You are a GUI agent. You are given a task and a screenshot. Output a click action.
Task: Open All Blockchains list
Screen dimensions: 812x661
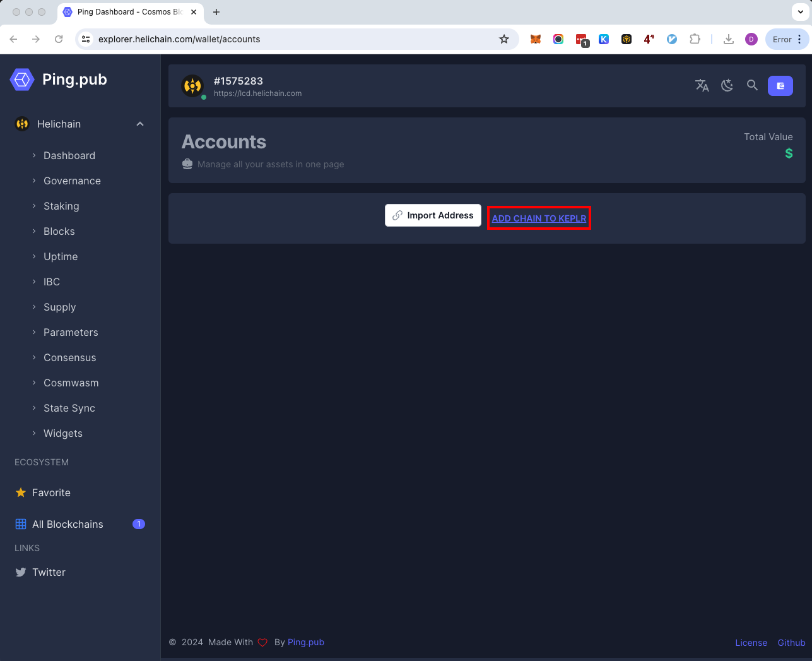pyautogui.click(x=68, y=525)
